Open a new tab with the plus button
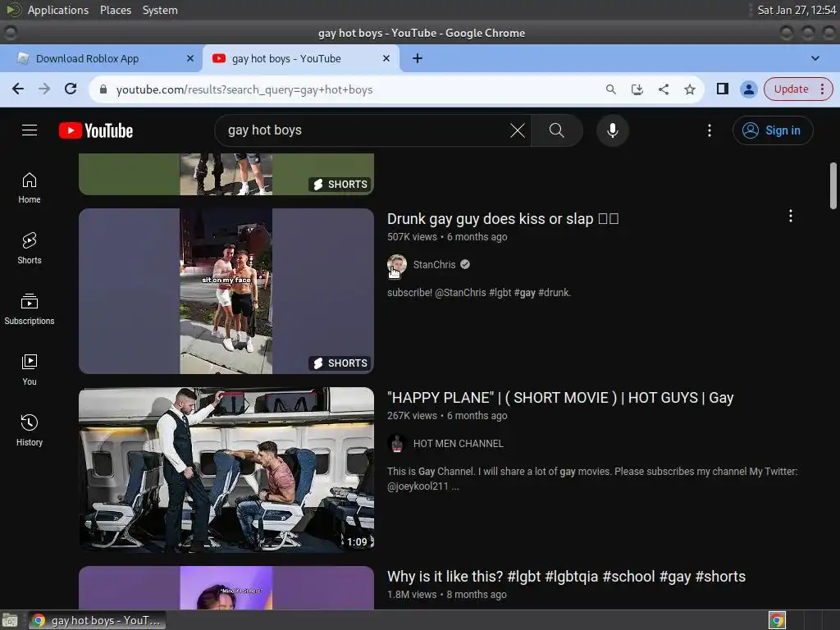The height and width of the screenshot is (630, 840). click(x=418, y=58)
